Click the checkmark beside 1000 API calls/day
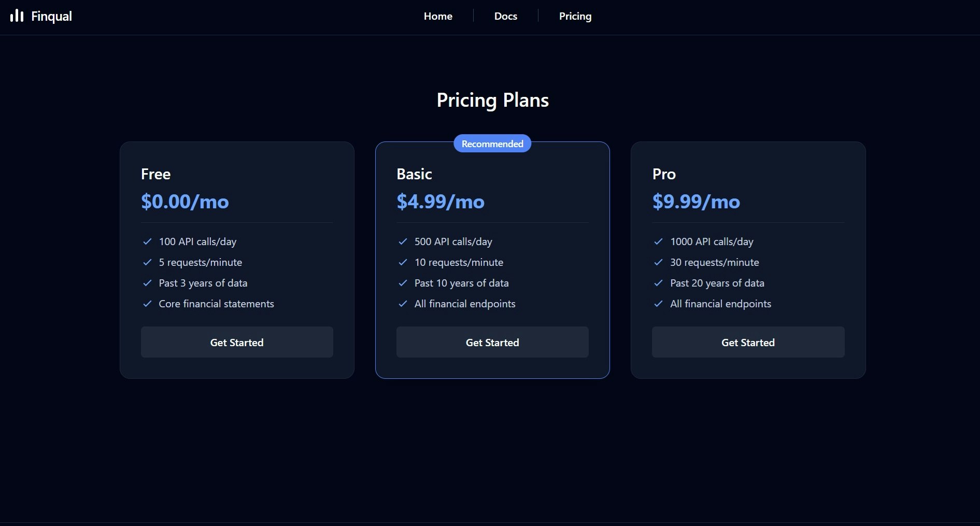This screenshot has height=526, width=980. click(658, 241)
